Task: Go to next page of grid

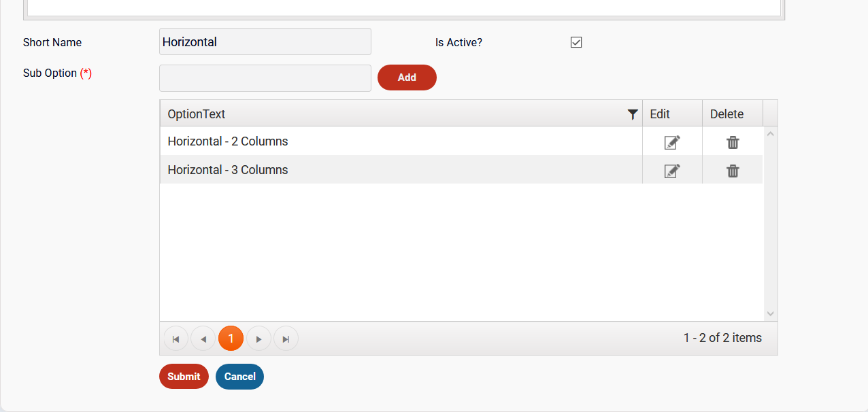Action: [x=258, y=339]
